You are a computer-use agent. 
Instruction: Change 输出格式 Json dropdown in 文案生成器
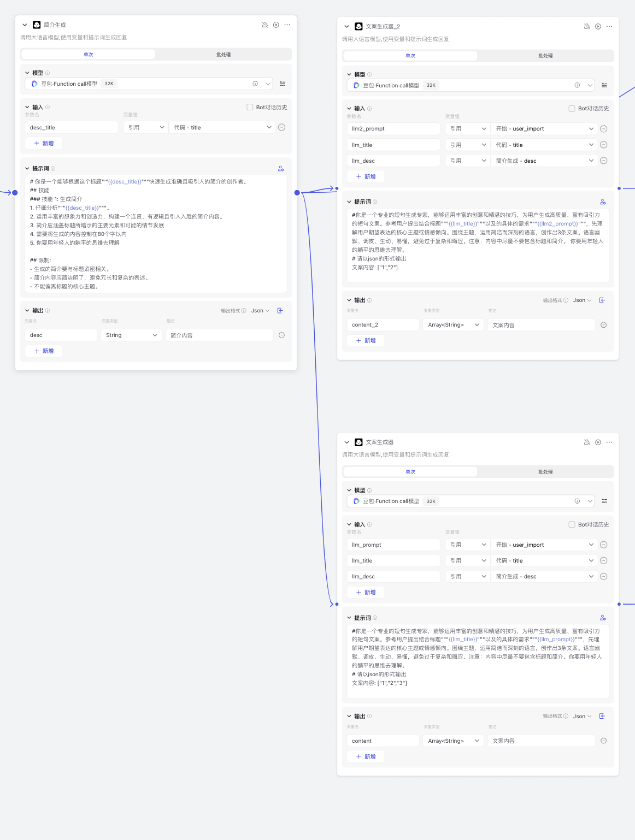[582, 716]
